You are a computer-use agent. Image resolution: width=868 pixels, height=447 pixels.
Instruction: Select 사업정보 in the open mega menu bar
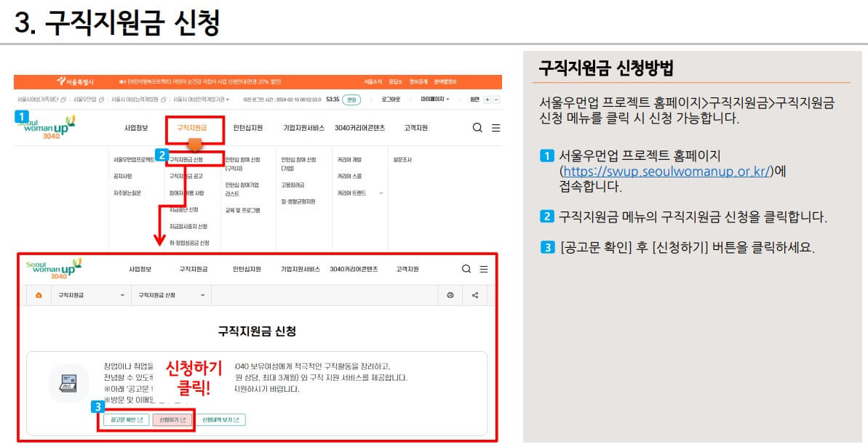click(x=136, y=128)
